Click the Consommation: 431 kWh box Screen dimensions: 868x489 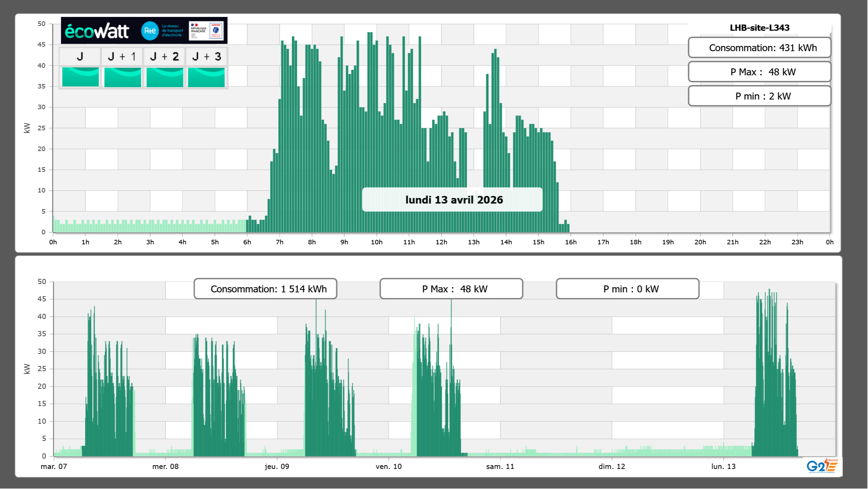(x=759, y=48)
